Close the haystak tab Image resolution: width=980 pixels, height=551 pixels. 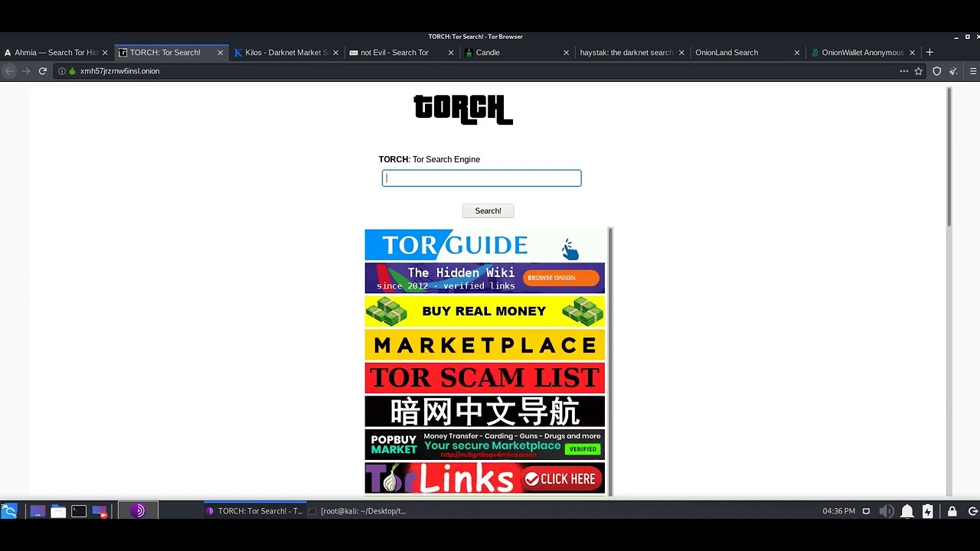click(x=681, y=53)
